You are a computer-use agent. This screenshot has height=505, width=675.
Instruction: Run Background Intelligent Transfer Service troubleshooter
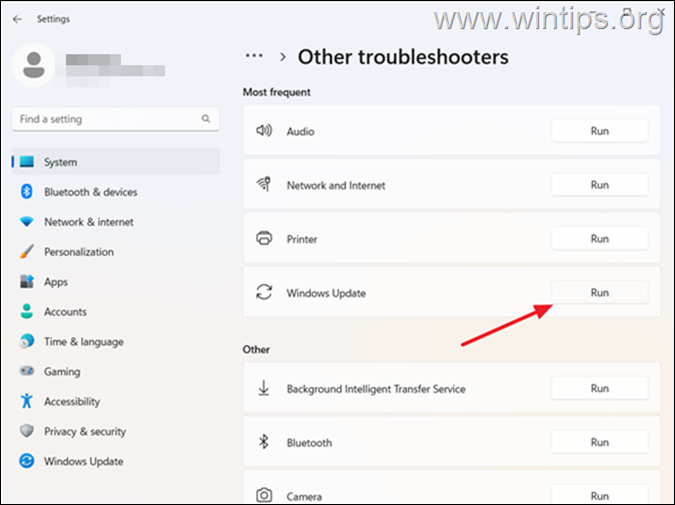point(600,388)
